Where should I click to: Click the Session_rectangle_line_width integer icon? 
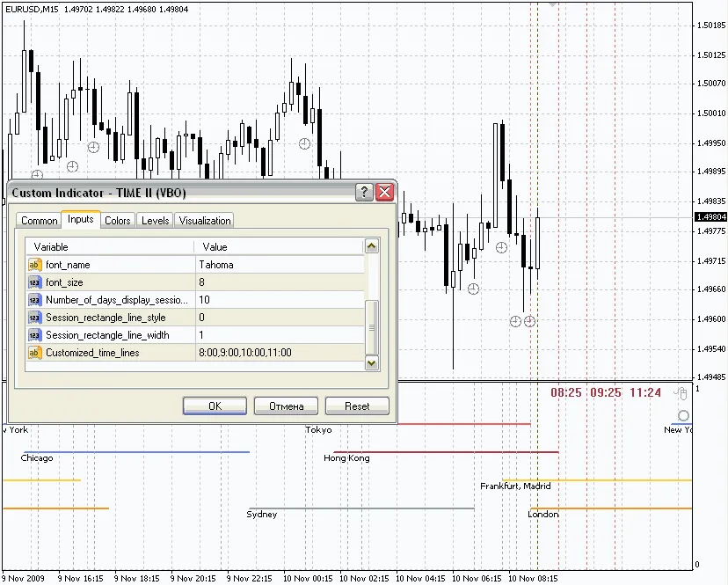pyautogui.click(x=35, y=335)
